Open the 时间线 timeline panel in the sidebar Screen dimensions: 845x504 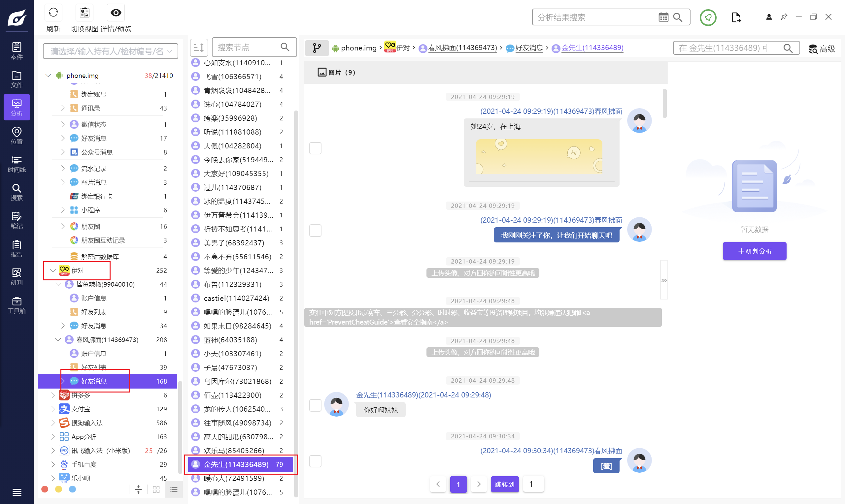16,164
